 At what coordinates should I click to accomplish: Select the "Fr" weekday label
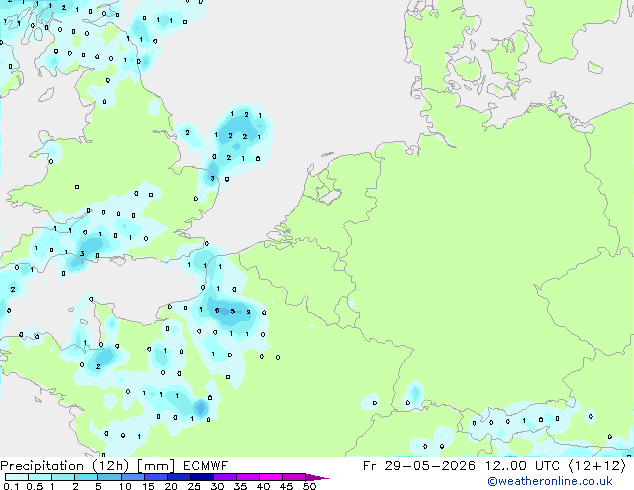(x=370, y=466)
